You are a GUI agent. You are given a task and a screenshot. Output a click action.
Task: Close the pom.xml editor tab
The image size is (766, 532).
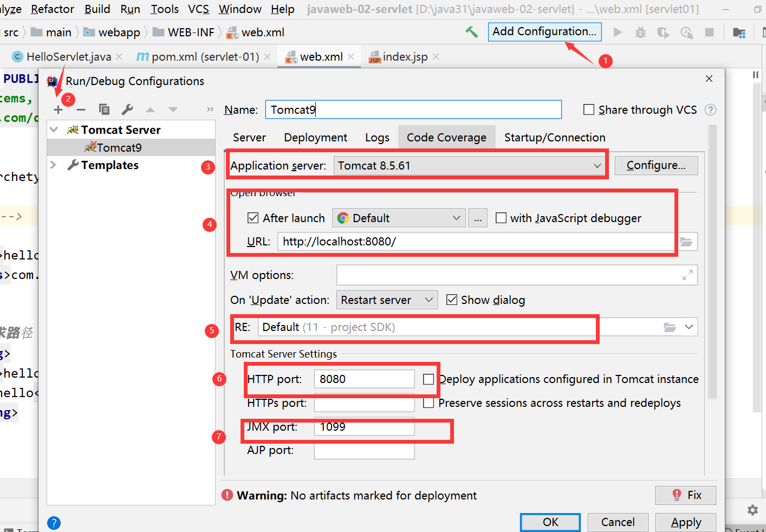[267, 57]
